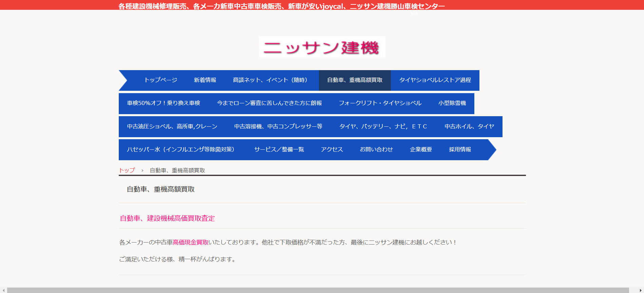
Task: Open タイヤ、バッテリー、ナビ、ETC menu item
Action: [x=383, y=127]
